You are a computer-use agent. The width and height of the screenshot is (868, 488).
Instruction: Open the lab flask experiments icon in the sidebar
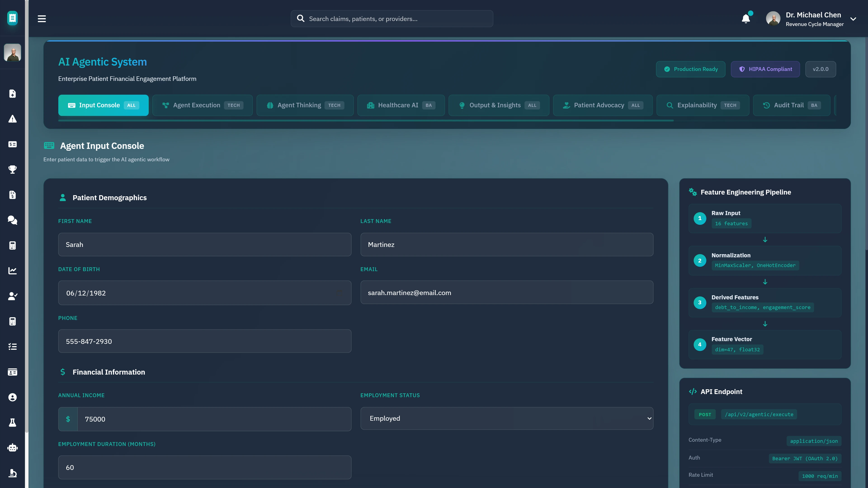pyautogui.click(x=12, y=422)
